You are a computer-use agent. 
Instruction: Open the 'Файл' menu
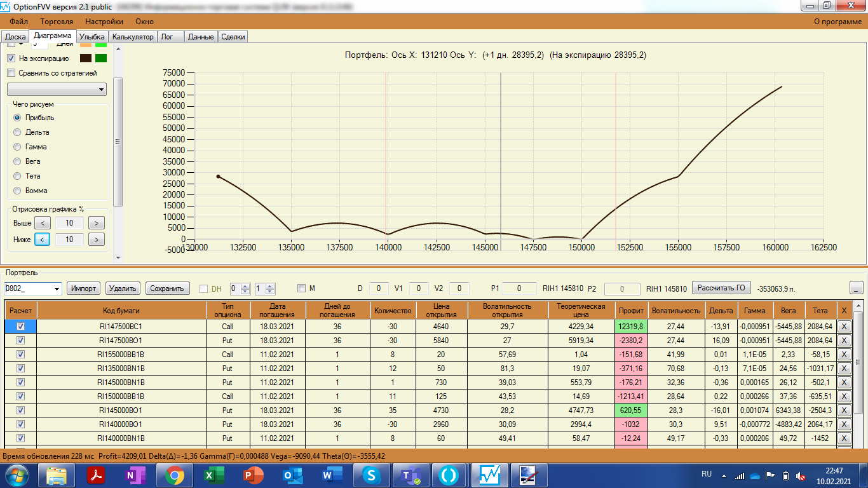19,22
